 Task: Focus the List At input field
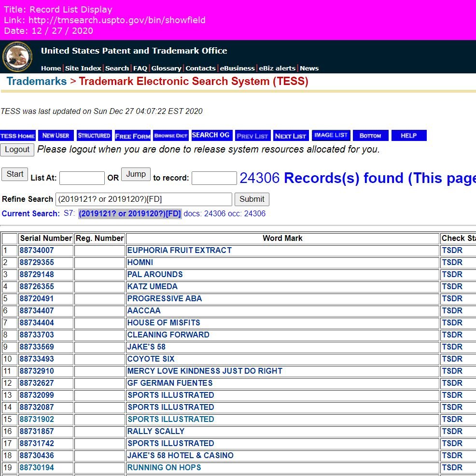82,178
